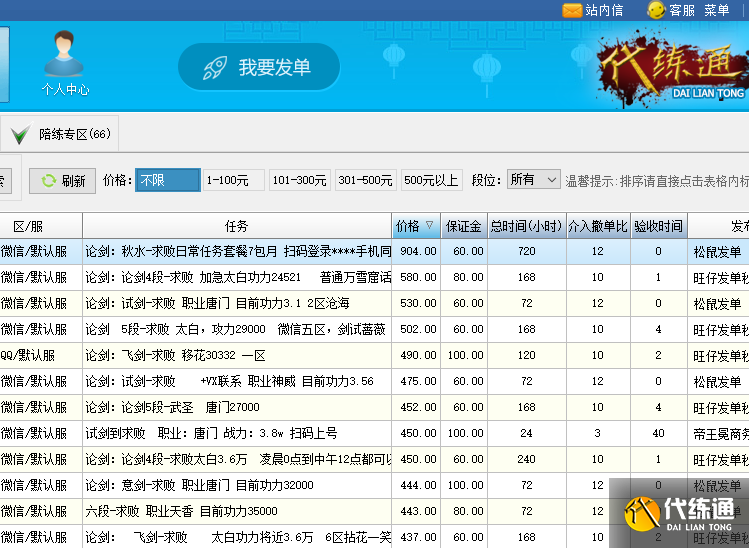Select the 不限 price filter

pyautogui.click(x=167, y=180)
